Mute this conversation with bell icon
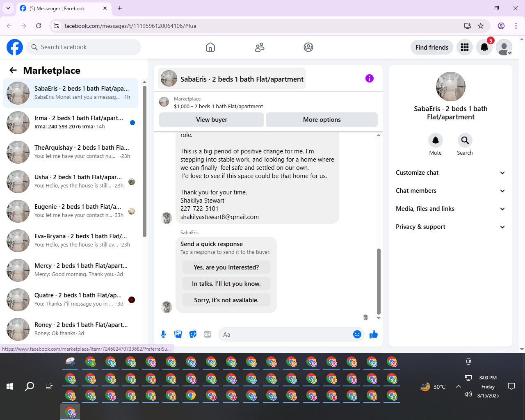The height and width of the screenshot is (420, 525). (x=436, y=140)
